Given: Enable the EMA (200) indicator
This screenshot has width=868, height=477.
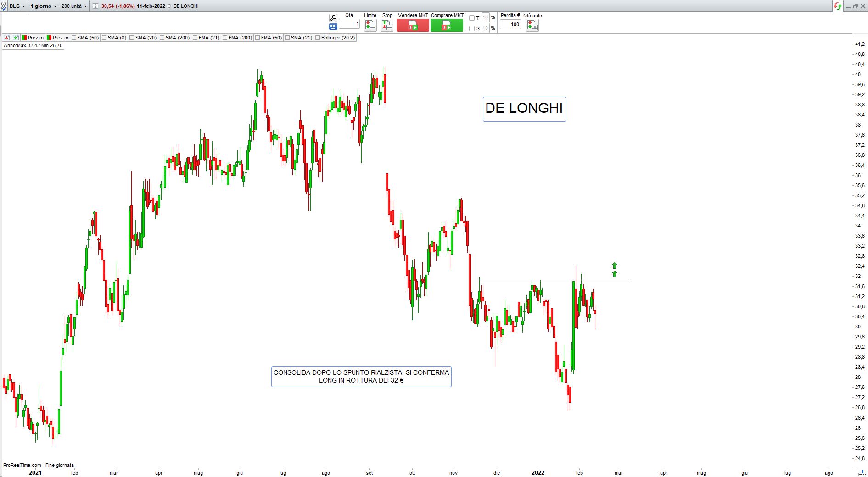Looking at the screenshot, I should tap(225, 38).
